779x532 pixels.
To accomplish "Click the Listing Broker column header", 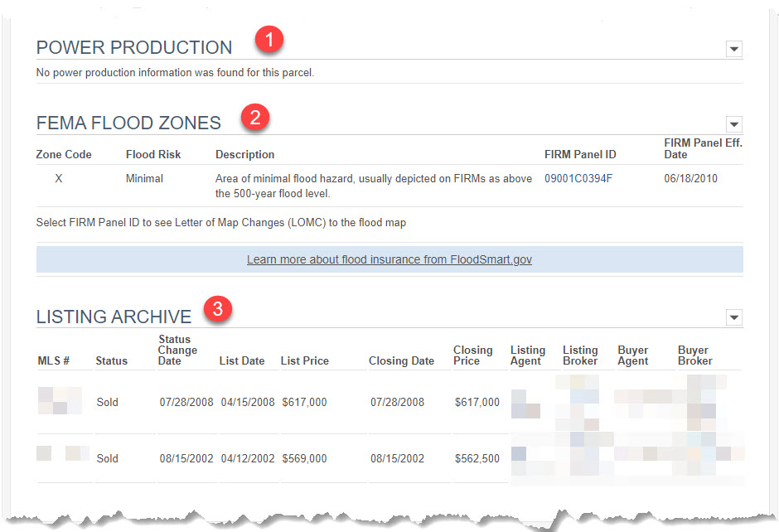I will 580,355.
